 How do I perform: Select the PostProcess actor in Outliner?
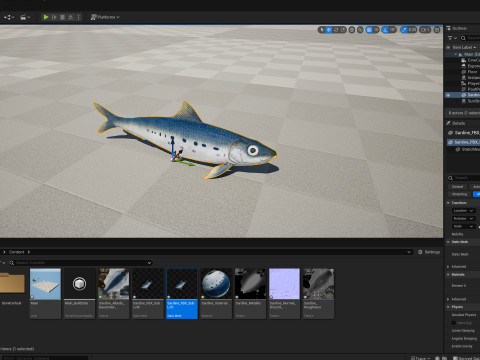(471, 89)
